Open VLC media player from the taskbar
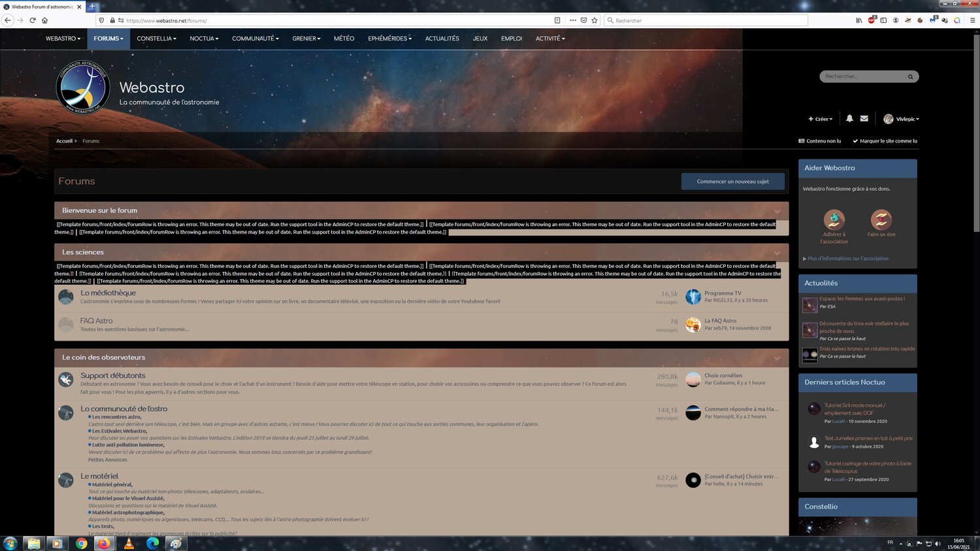The image size is (980, 551). pyautogui.click(x=129, y=543)
